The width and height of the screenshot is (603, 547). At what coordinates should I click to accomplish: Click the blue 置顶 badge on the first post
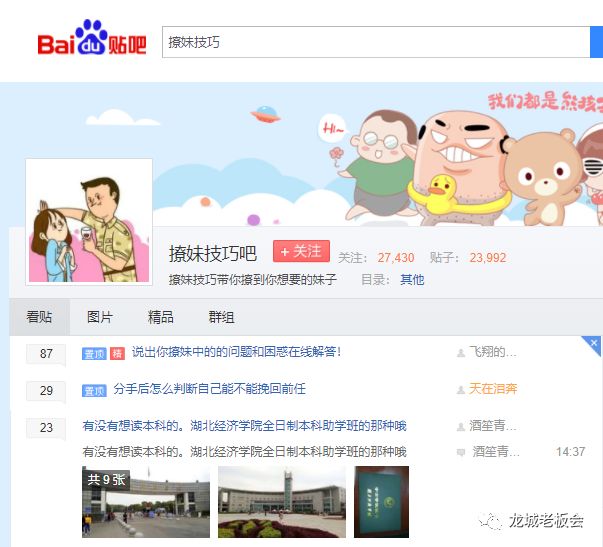94,354
